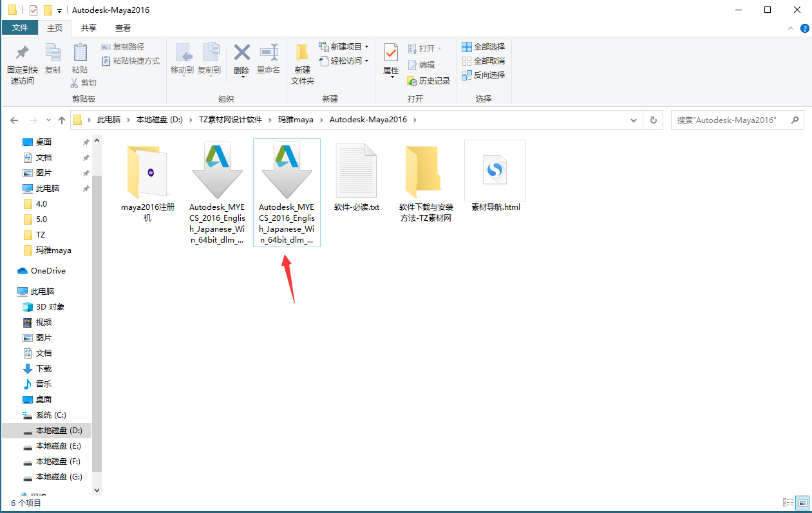Switch to details view in status bar
Screen dimensions: 812x513
point(788,502)
